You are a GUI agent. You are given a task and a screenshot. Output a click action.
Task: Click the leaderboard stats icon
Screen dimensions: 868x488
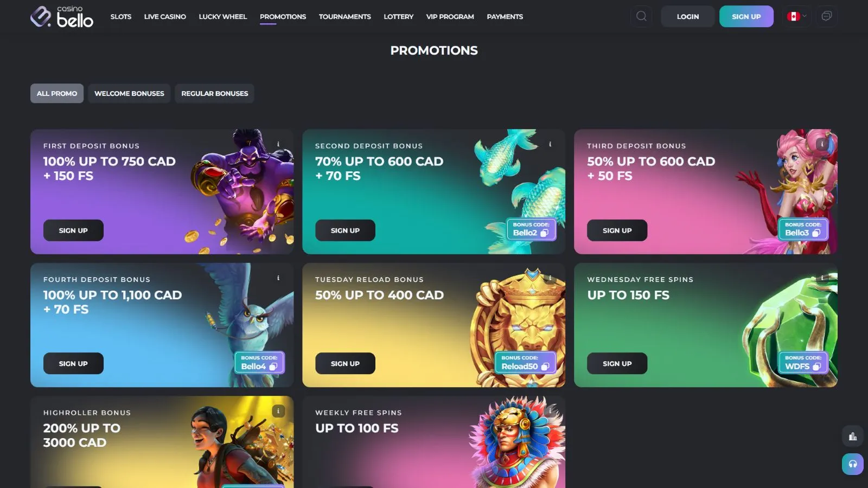[853, 436]
